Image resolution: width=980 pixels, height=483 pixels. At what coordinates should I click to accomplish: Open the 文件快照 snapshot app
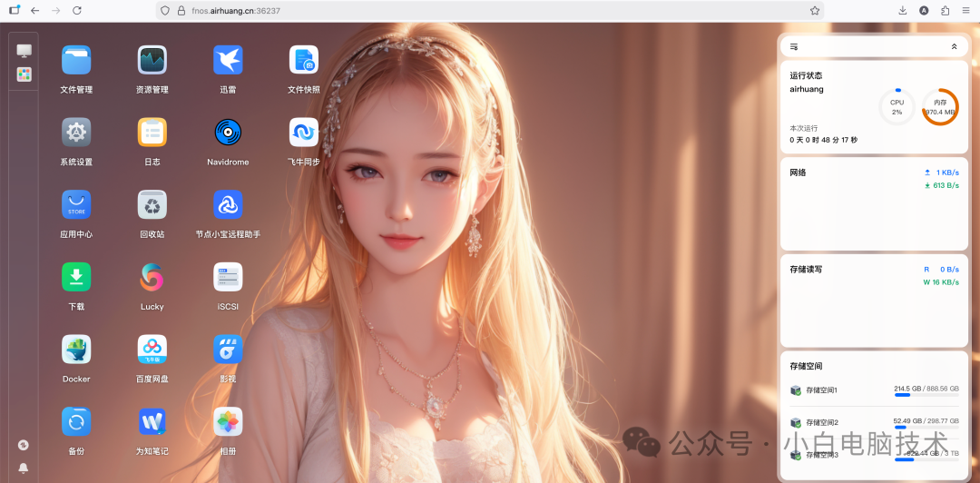tap(304, 60)
